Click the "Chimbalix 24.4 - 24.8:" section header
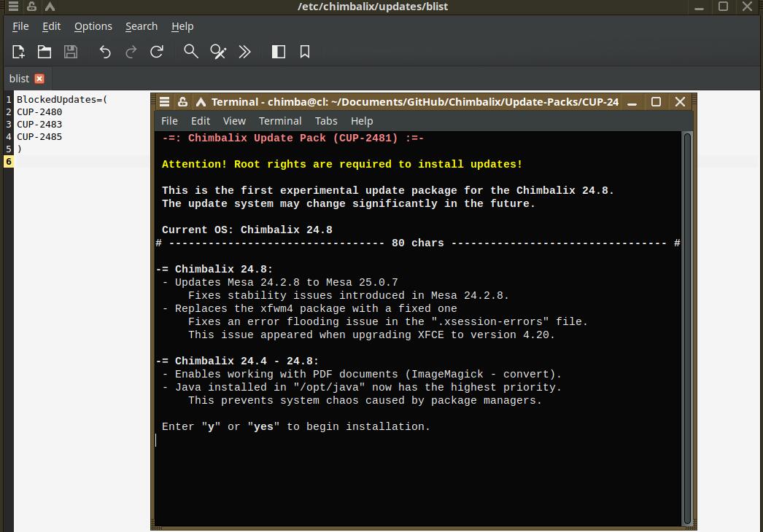The height and width of the screenshot is (532, 763). click(x=247, y=361)
